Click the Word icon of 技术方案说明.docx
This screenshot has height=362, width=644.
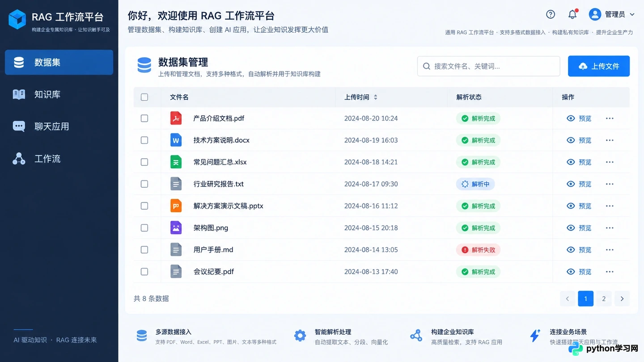coord(176,140)
